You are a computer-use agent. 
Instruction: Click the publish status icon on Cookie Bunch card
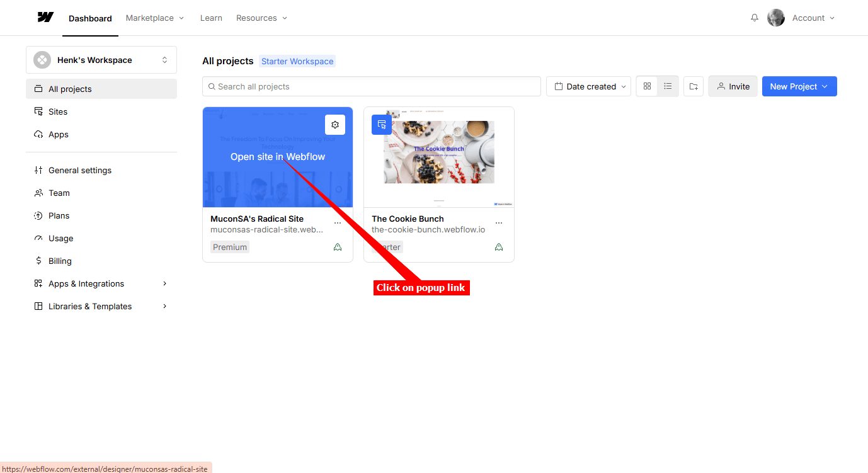499,247
